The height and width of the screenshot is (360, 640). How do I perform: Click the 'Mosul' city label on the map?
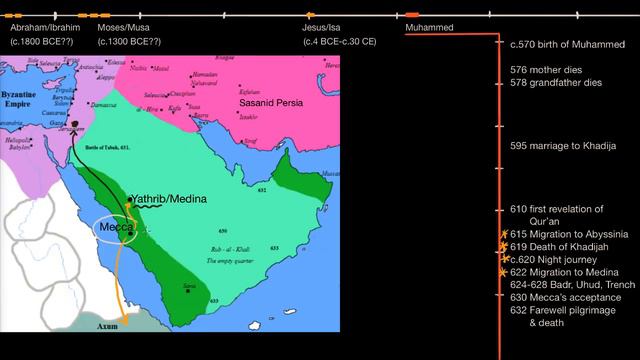(161, 69)
